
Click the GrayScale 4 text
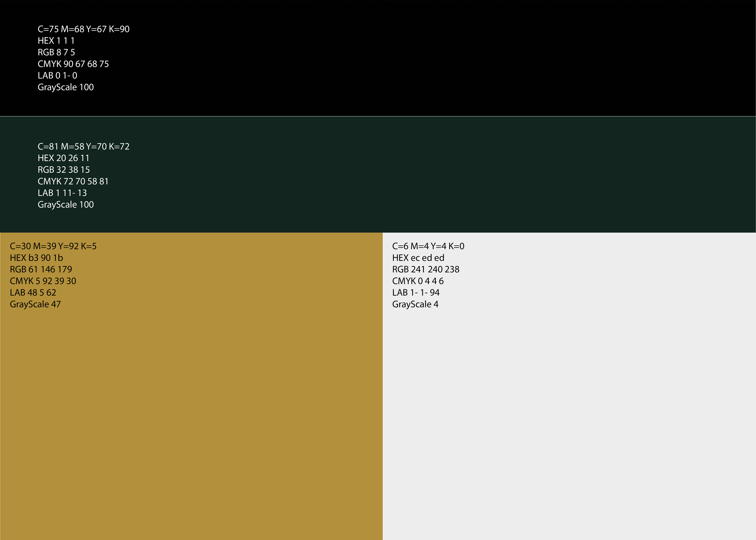[415, 305]
